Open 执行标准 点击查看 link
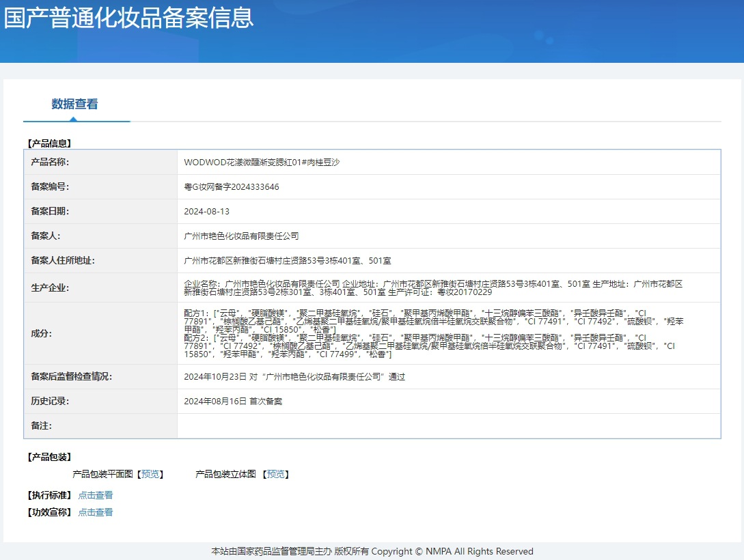The height and width of the screenshot is (560, 744). pyautogui.click(x=96, y=495)
